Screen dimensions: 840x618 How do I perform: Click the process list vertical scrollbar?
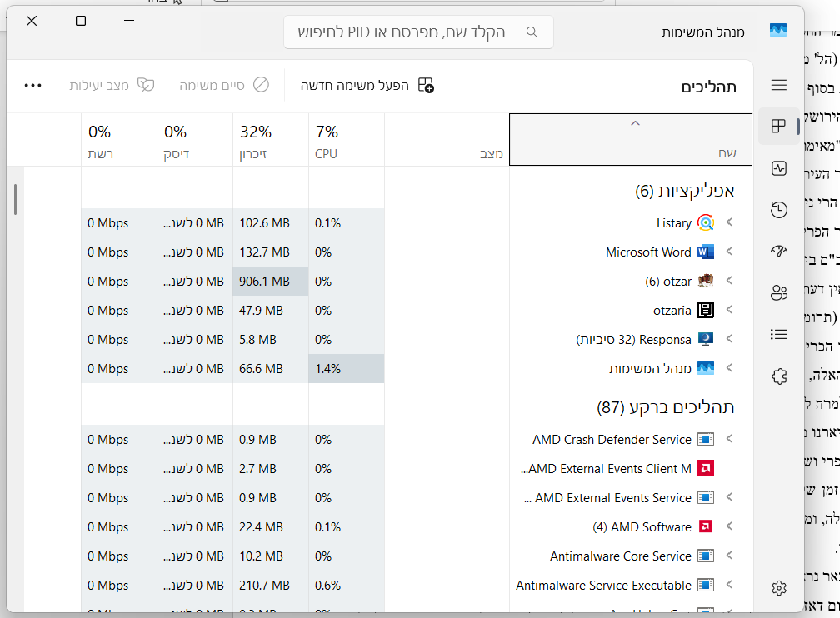16,199
